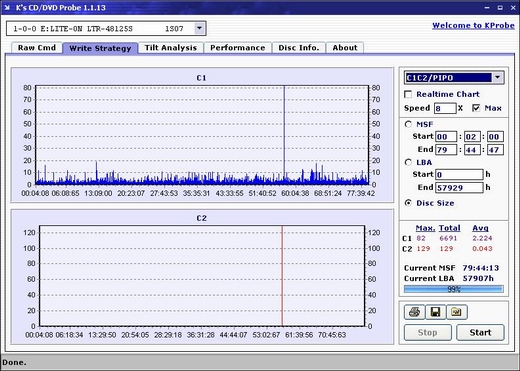
Task: Click the LITE-ON LTR-48125S drive combo box text
Action: [x=100, y=29]
